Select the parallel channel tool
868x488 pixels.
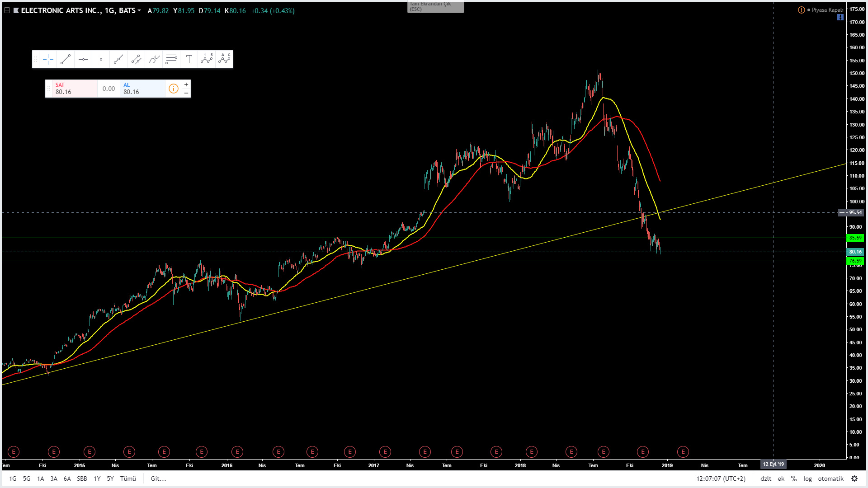click(136, 59)
